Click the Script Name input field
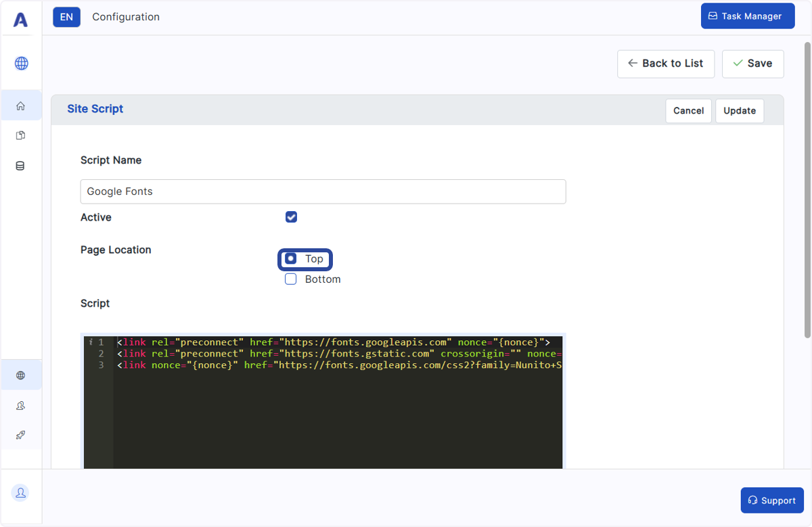 (323, 191)
